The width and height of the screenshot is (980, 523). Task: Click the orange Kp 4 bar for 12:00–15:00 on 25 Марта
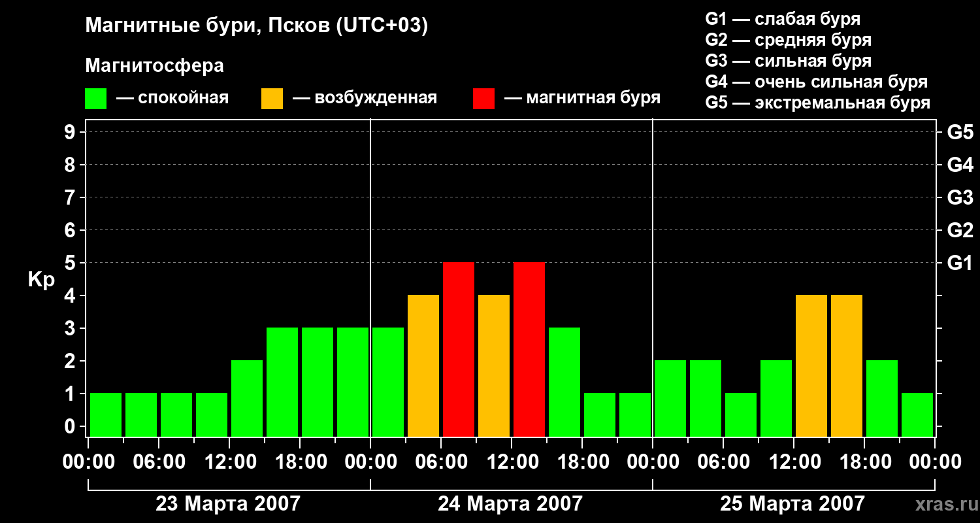(x=811, y=365)
